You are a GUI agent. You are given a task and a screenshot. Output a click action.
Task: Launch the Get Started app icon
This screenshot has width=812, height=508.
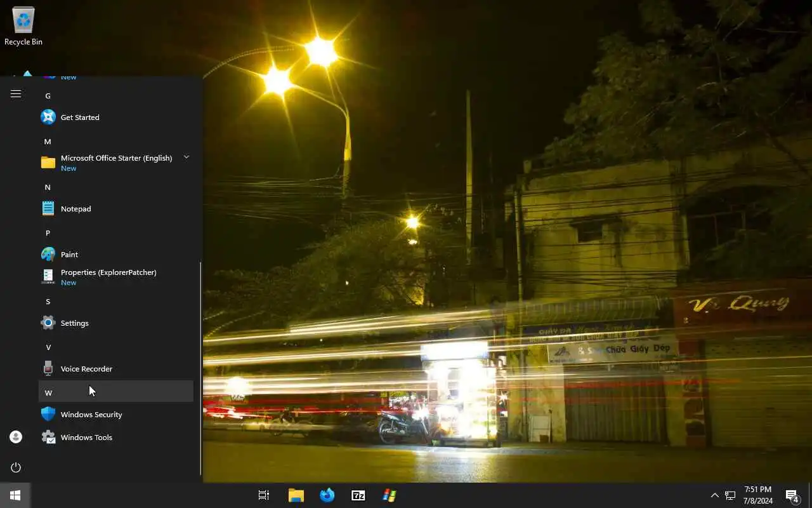point(48,117)
